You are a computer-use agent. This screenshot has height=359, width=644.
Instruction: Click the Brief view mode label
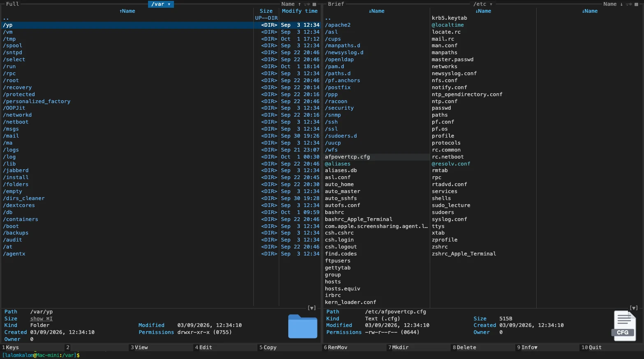[336, 4]
